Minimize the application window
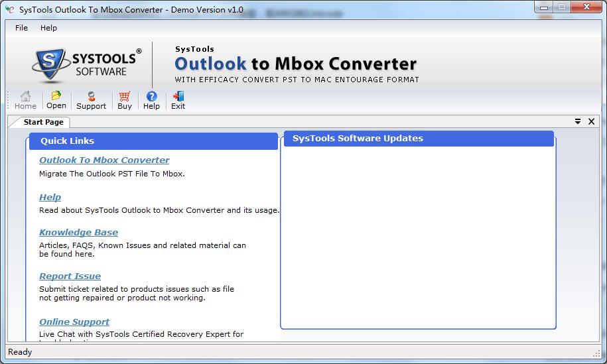Image resolution: width=607 pixels, height=364 pixels. click(543, 7)
